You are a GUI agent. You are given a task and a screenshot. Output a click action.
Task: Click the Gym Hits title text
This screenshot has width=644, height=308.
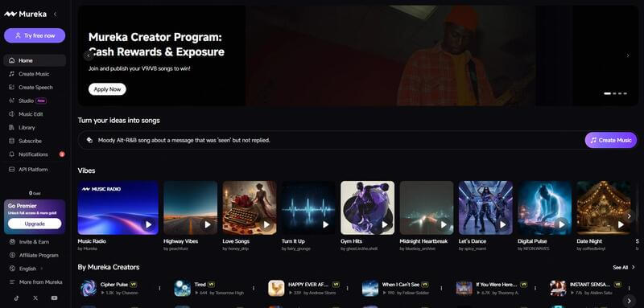[351, 241]
